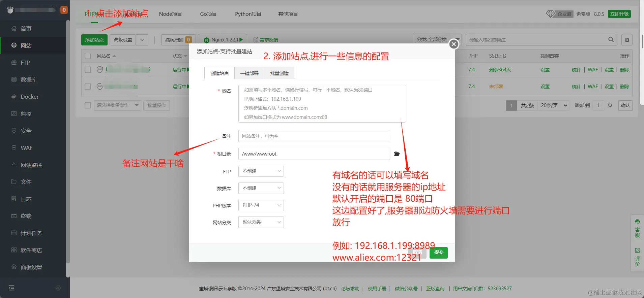Click the 立即升级 upgrade button

point(619,14)
